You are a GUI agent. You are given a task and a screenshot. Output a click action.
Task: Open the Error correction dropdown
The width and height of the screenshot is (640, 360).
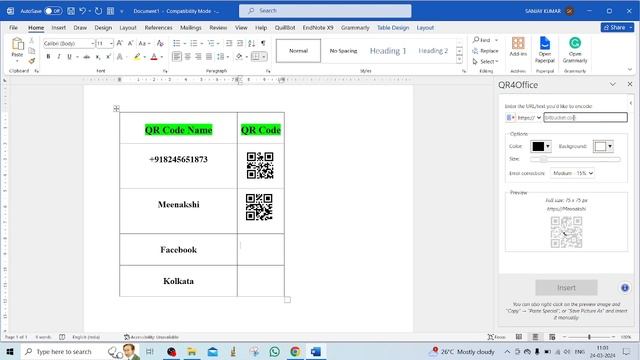[572, 173]
